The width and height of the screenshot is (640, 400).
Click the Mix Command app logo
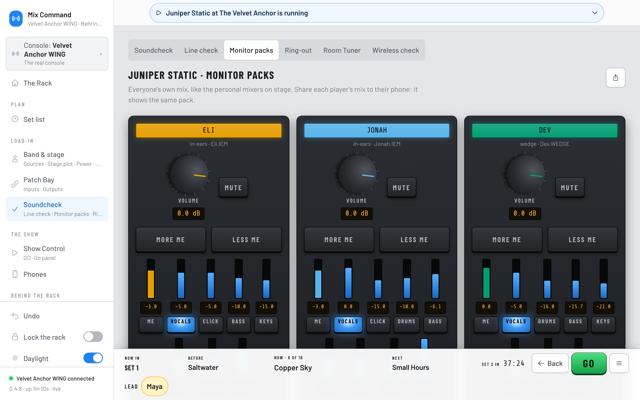pyautogui.click(x=16, y=18)
